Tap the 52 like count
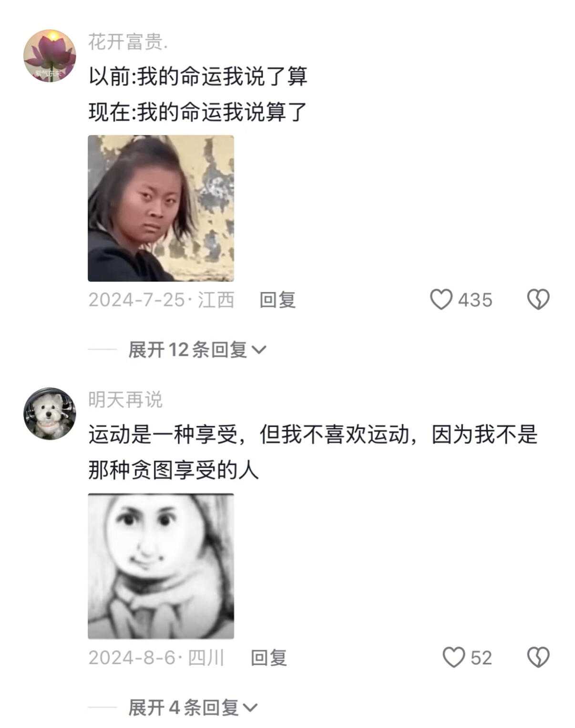 (x=481, y=658)
